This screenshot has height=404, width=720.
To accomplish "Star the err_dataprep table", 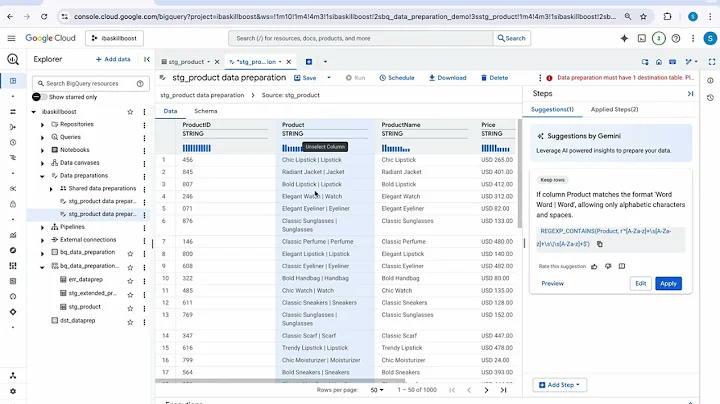I will [x=130, y=281].
